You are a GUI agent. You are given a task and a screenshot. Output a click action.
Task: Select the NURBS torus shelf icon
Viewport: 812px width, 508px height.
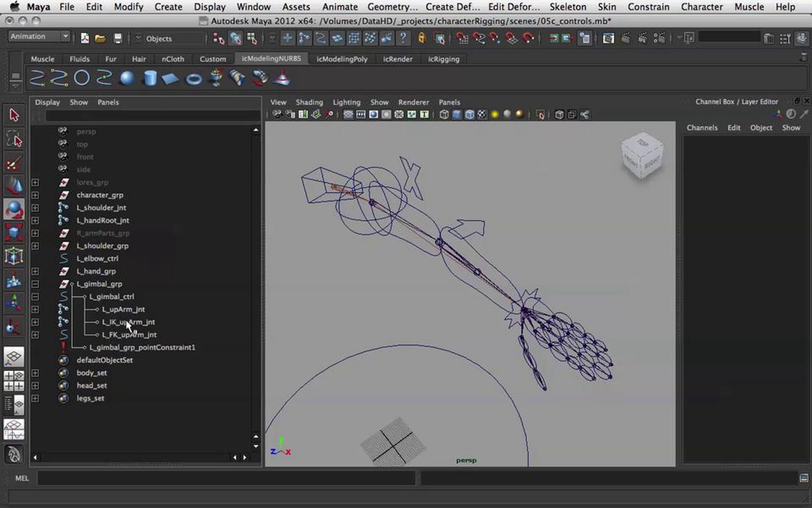[x=194, y=80]
